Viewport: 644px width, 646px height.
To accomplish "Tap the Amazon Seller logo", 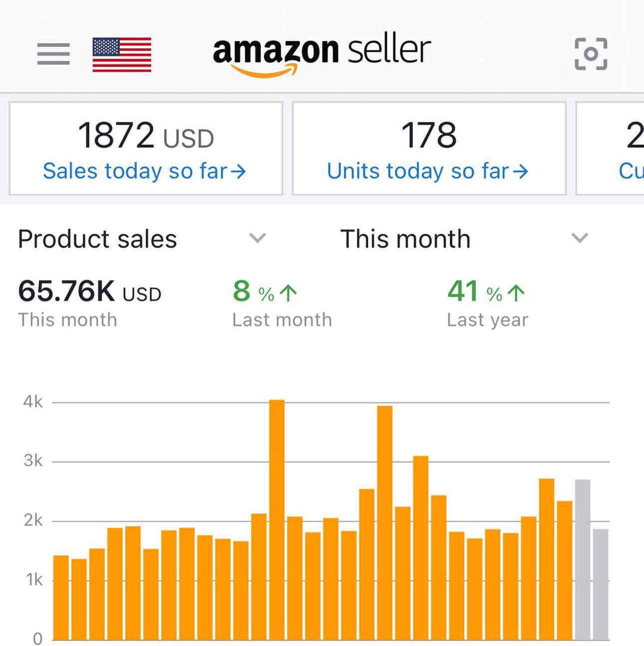I will [x=322, y=54].
